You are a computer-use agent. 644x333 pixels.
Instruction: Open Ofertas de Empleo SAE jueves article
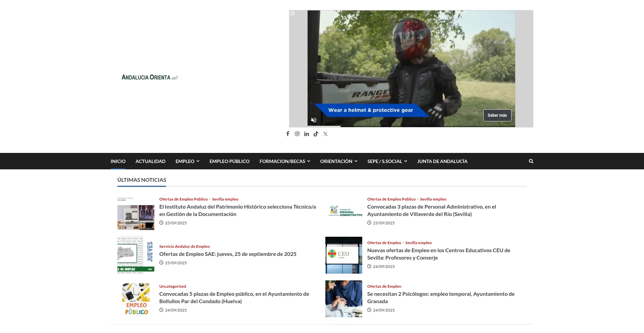[x=228, y=254]
